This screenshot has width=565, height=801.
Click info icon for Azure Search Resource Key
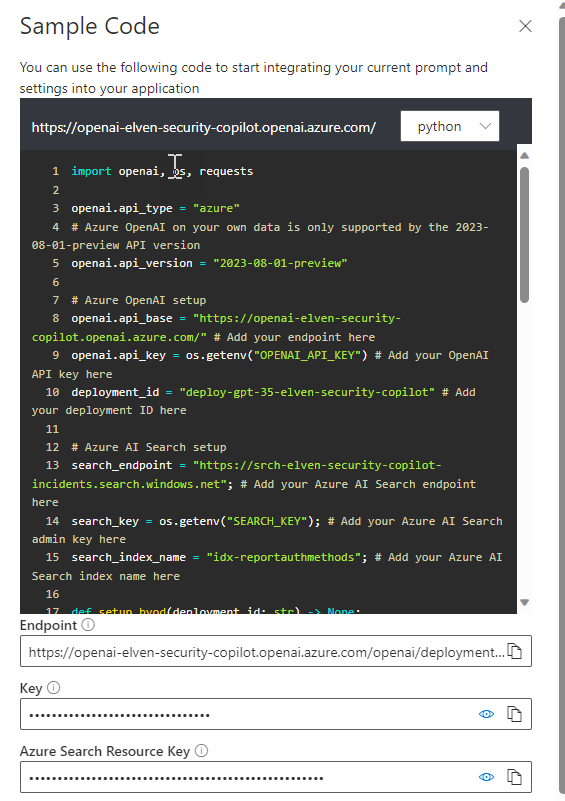pos(202,750)
